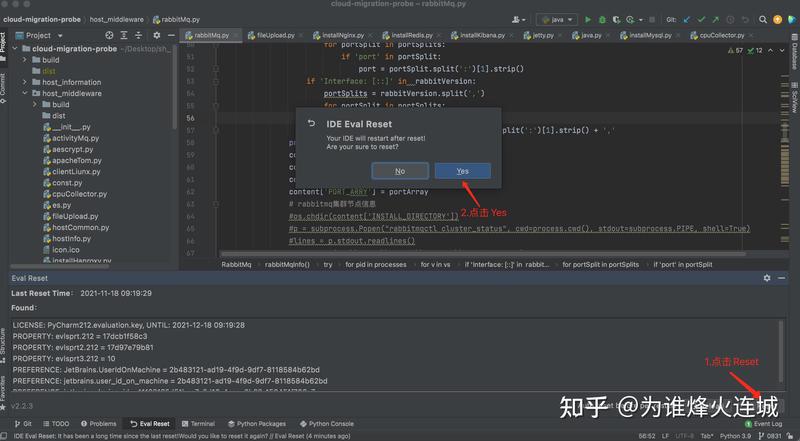Expand the host_information folder
Screen dimensions: 800x441
click(x=24, y=82)
